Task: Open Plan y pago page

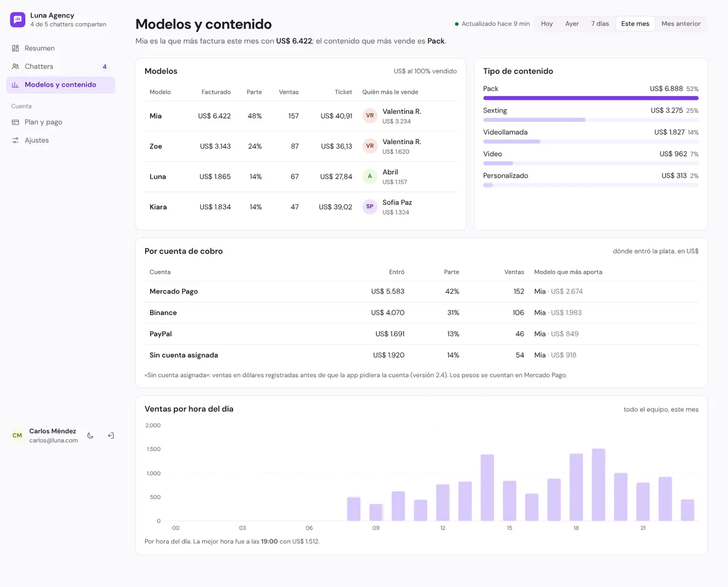Action: (61, 122)
